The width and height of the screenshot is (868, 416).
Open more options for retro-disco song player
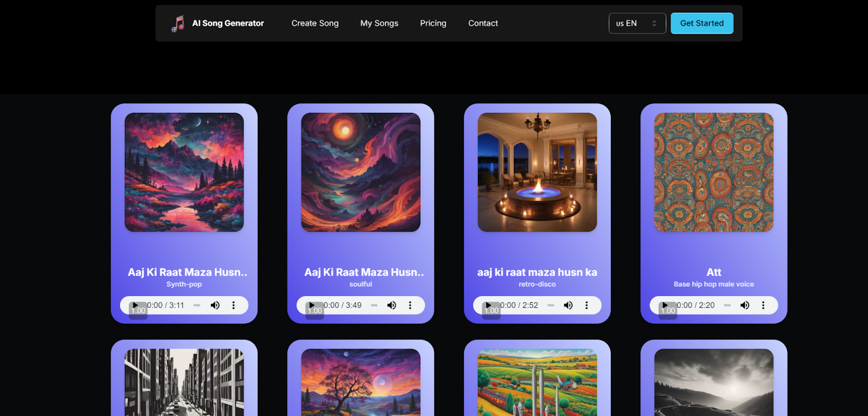coord(586,305)
